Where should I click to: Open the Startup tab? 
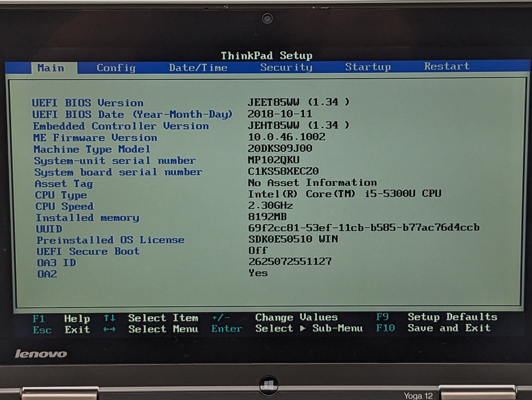[368, 67]
